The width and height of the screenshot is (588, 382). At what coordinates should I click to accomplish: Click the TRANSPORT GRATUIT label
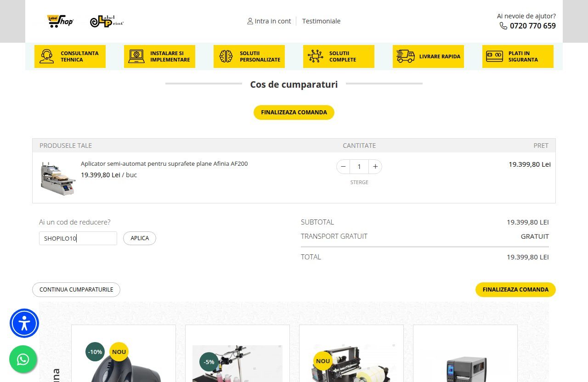pos(334,236)
